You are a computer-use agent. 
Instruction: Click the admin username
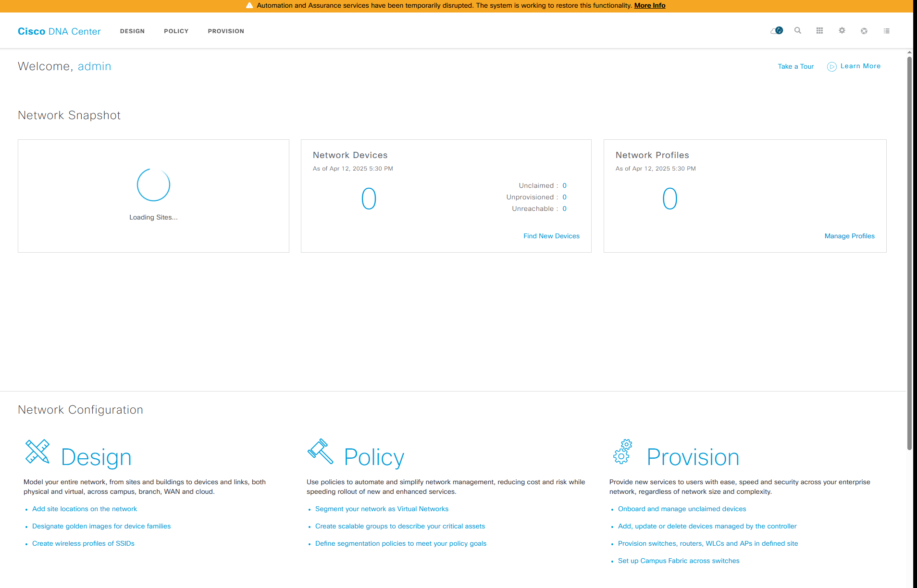(94, 66)
